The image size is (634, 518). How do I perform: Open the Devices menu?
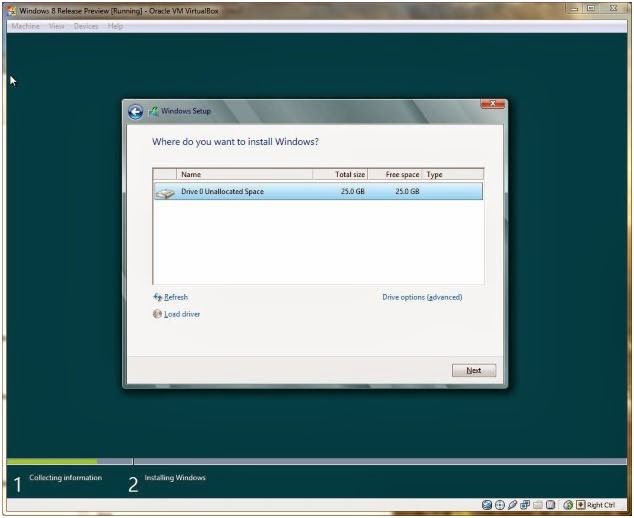86,26
